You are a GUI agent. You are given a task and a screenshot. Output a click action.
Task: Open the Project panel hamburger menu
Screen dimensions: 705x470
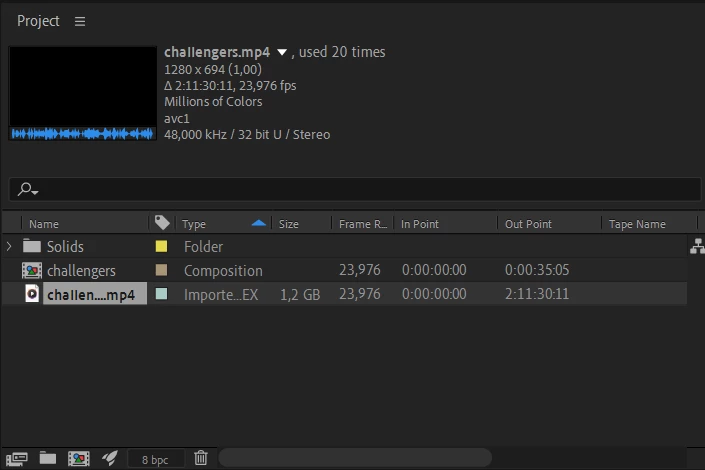click(80, 21)
